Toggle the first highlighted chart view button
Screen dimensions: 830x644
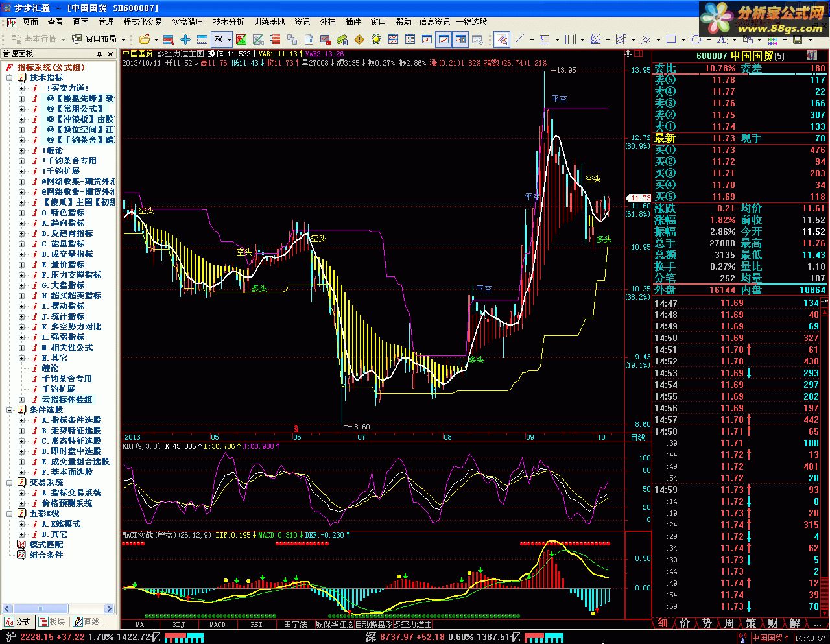tap(444, 39)
